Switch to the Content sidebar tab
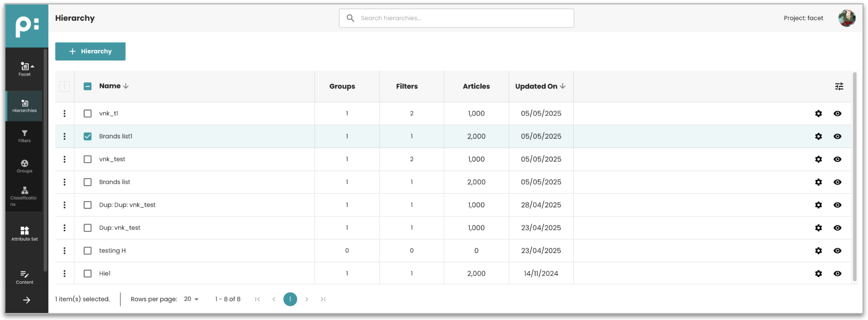This screenshot has height=320, width=868. [24, 277]
